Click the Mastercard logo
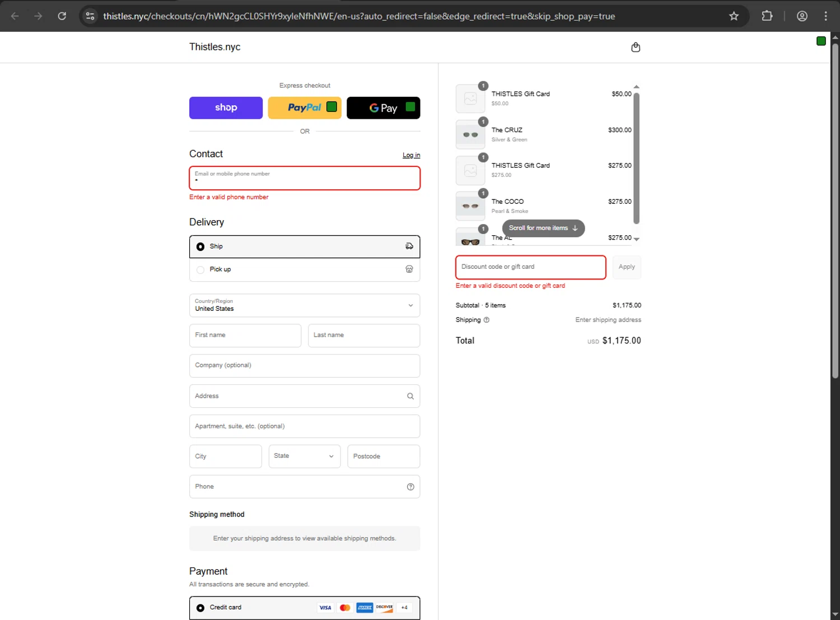This screenshot has width=840, height=620. pos(345,608)
